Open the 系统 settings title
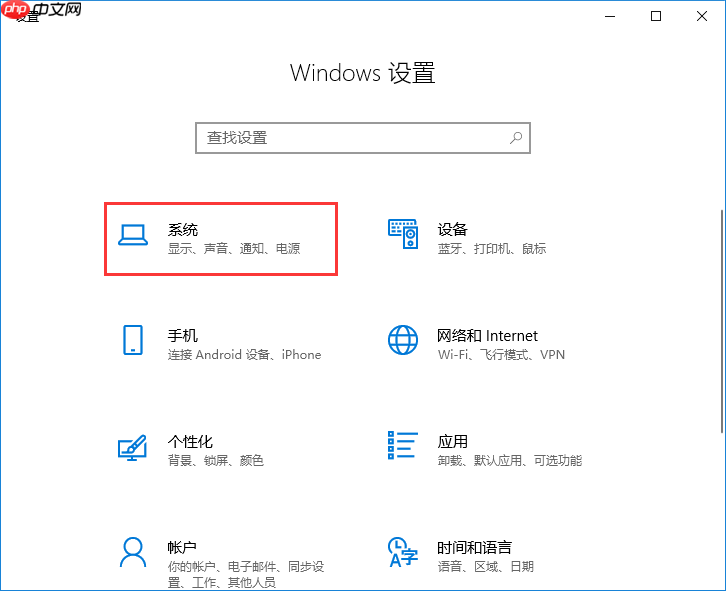 point(183,229)
